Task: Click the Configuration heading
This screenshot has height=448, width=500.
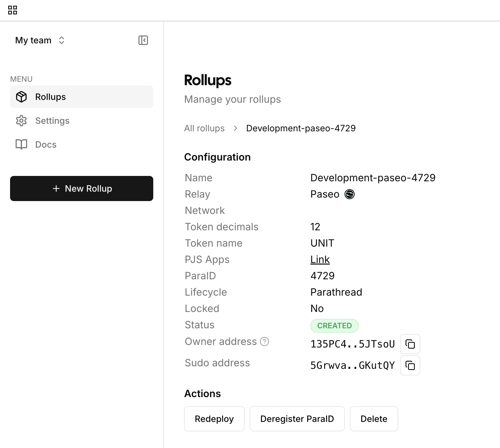Action: coord(217,157)
